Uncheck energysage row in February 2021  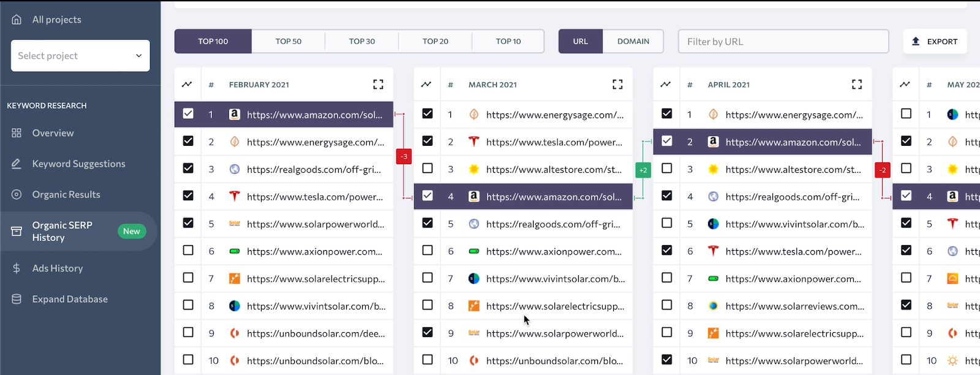[188, 141]
